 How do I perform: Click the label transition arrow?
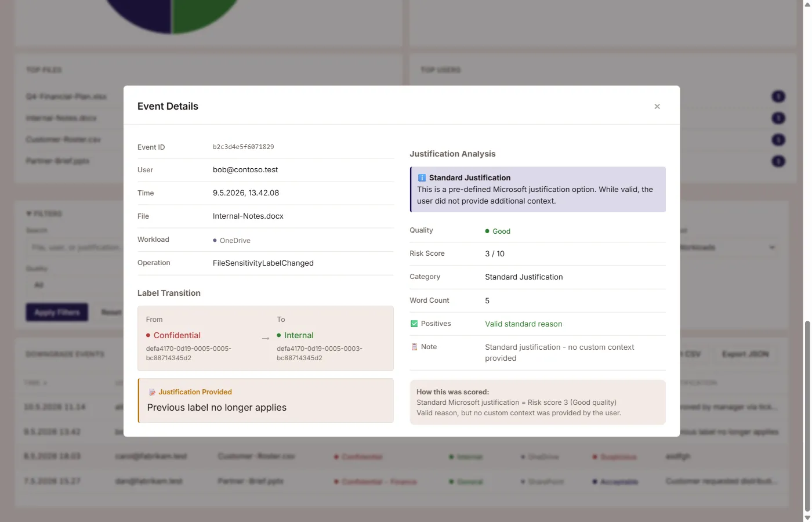coord(266,338)
